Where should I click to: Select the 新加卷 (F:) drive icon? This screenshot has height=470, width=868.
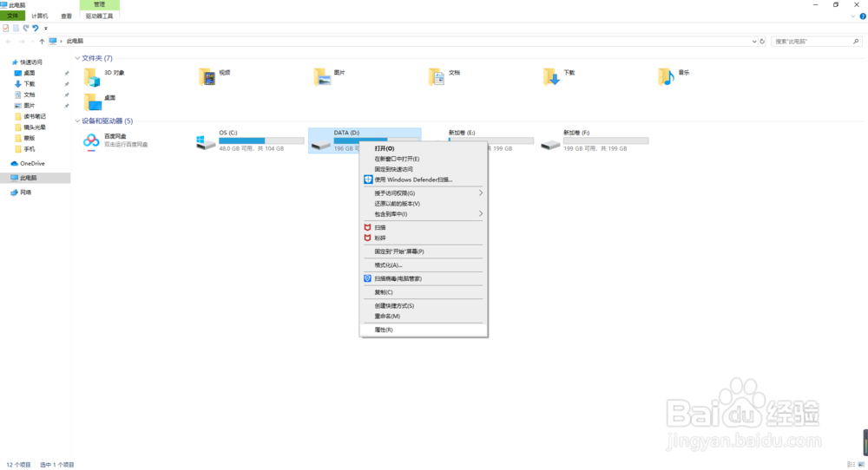click(550, 145)
